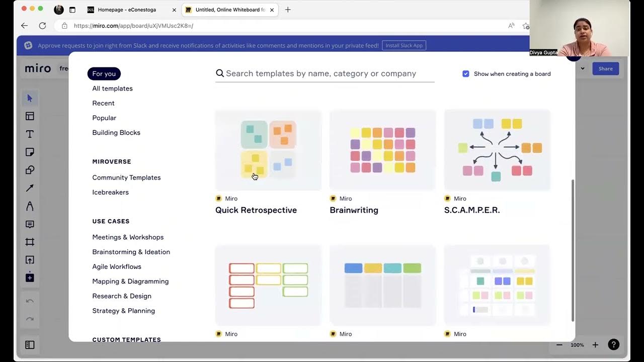Click the template dialog vertical scrollbar

(573, 250)
